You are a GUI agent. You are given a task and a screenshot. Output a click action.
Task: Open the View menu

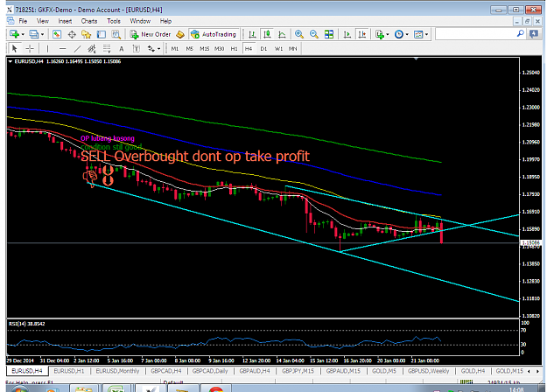[43, 21]
